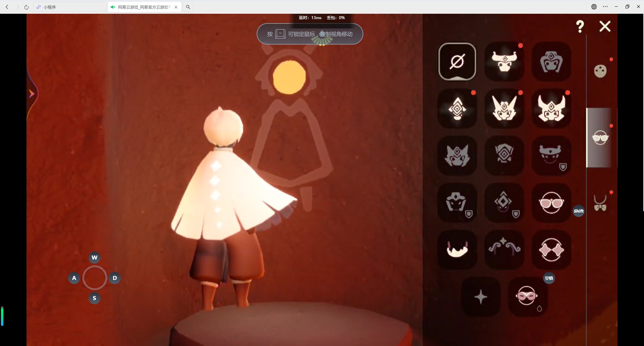Switch to the round face mask category
Screen dimensions: 644x346
pos(600,71)
